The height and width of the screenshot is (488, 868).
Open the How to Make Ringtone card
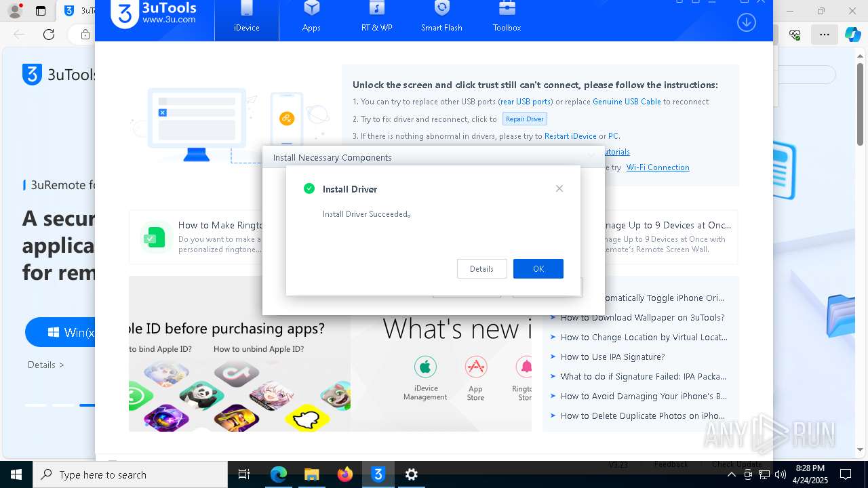[x=197, y=237]
